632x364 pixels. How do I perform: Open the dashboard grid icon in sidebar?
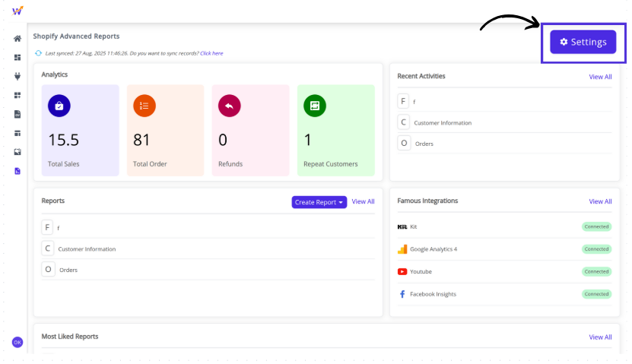point(17,58)
